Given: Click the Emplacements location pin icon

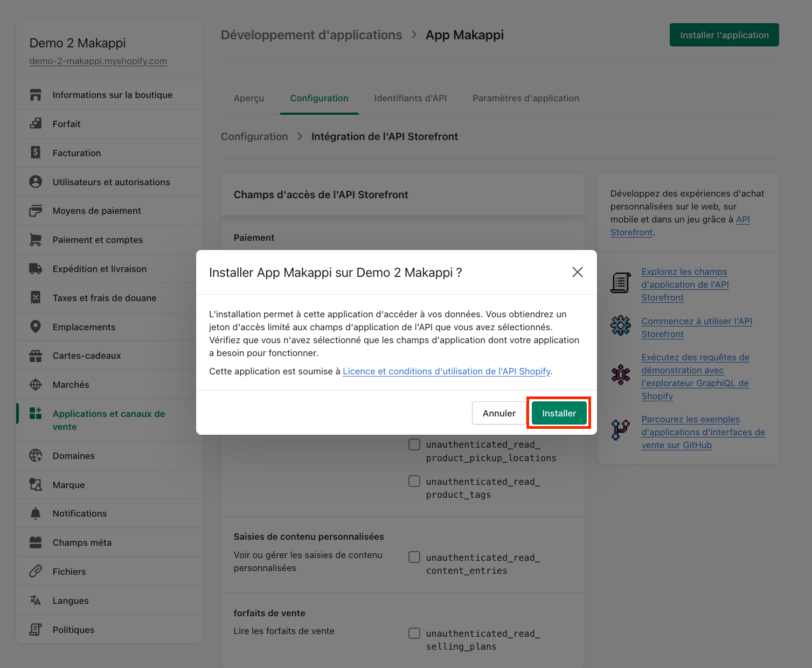Looking at the screenshot, I should coord(36,327).
